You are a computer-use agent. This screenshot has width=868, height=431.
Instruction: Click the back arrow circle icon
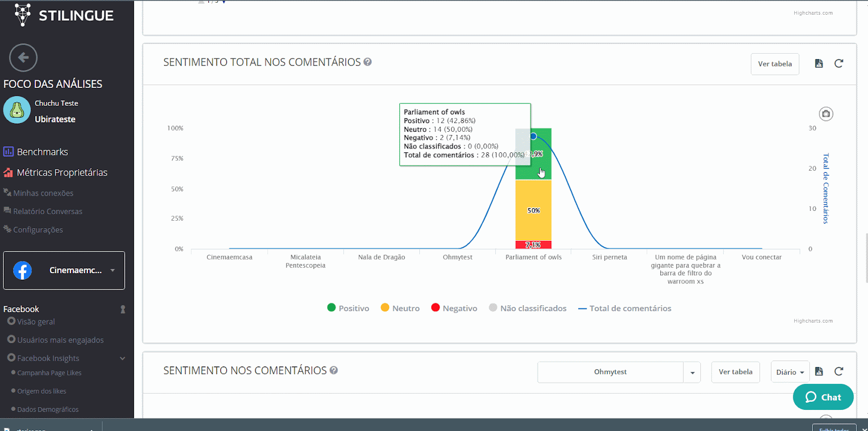[23, 57]
